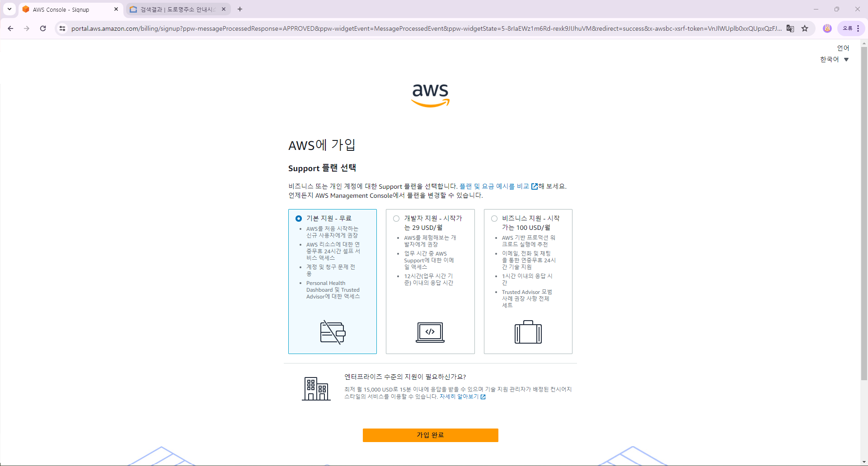The image size is (868, 466).
Task: Switch to the AWS Console - Signup tab
Action: pos(70,9)
